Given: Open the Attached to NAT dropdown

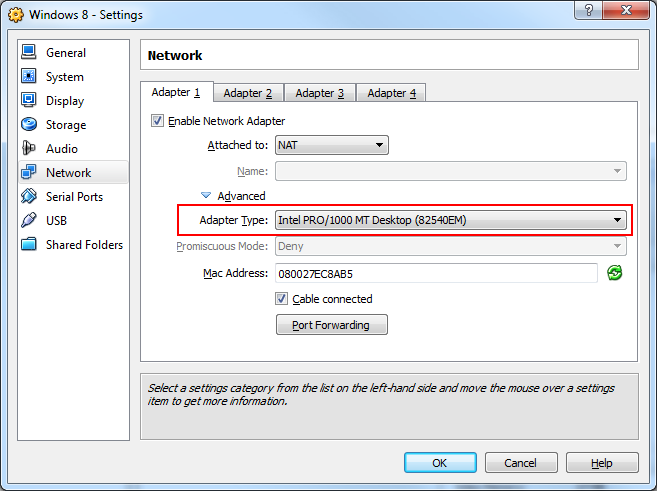Looking at the screenshot, I should click(x=331, y=145).
